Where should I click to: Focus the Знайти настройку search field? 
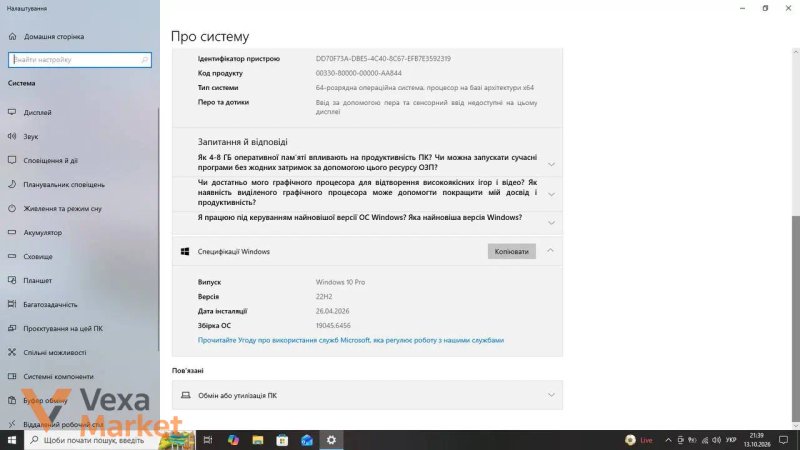click(80, 60)
